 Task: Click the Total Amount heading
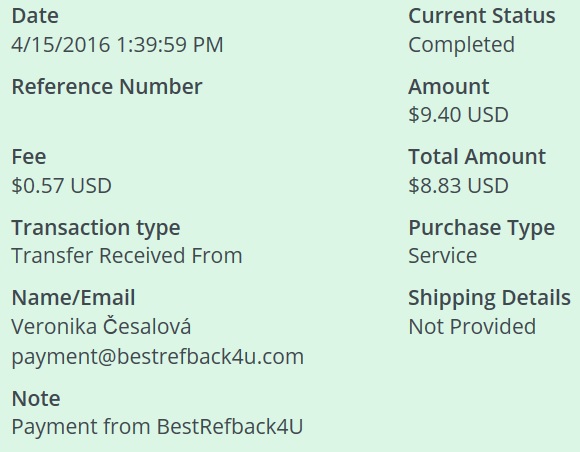tap(477, 157)
